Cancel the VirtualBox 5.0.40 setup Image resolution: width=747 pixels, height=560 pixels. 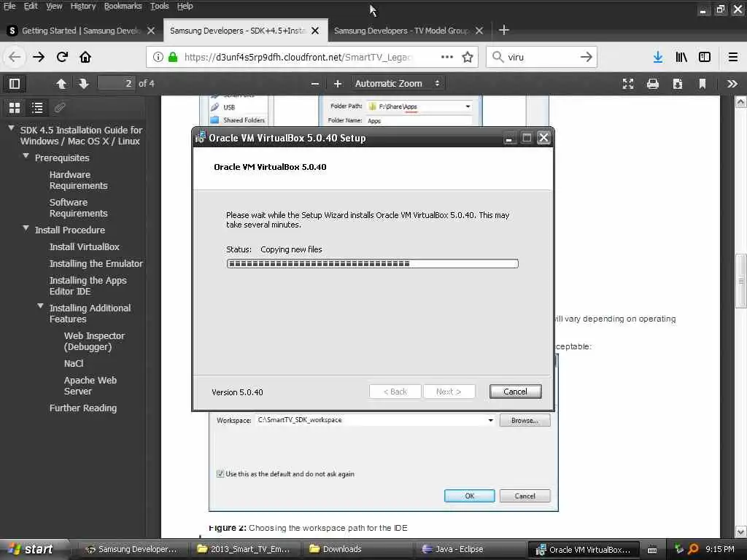click(515, 392)
